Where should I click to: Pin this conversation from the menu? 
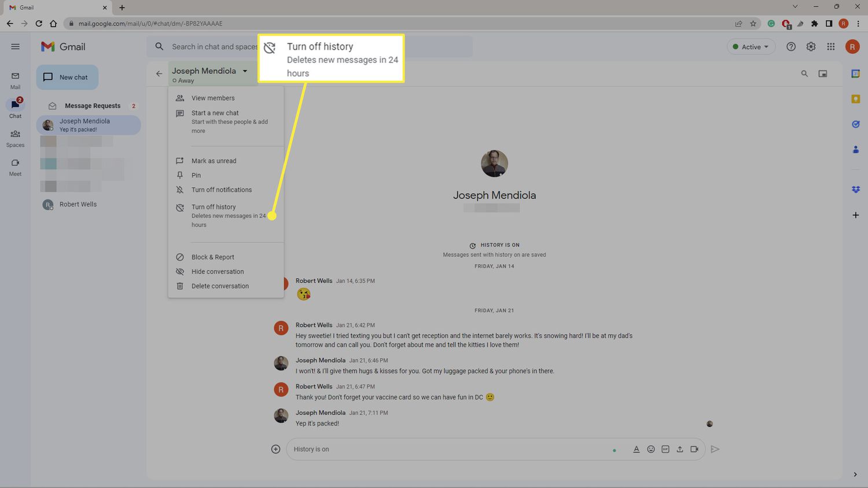[226, 175]
